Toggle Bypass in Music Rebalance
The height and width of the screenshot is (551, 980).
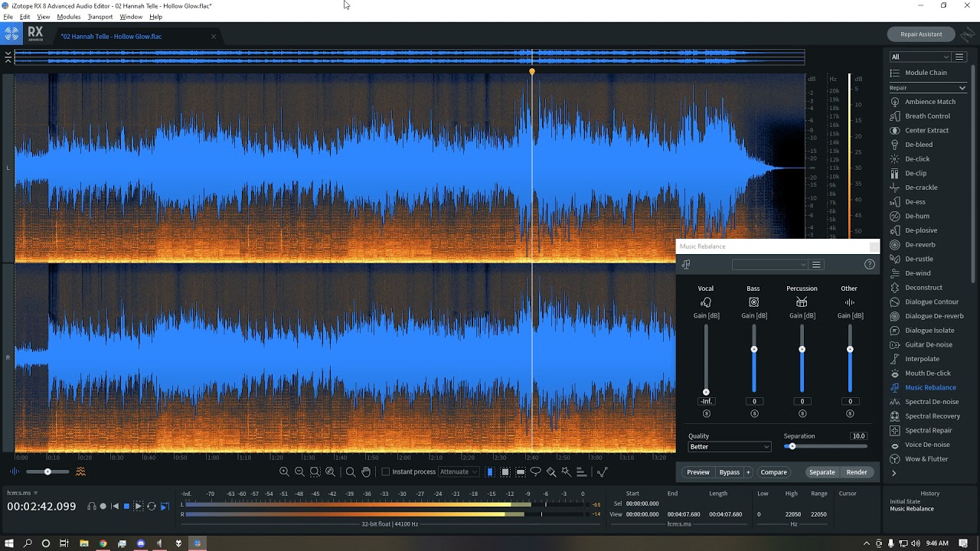730,472
